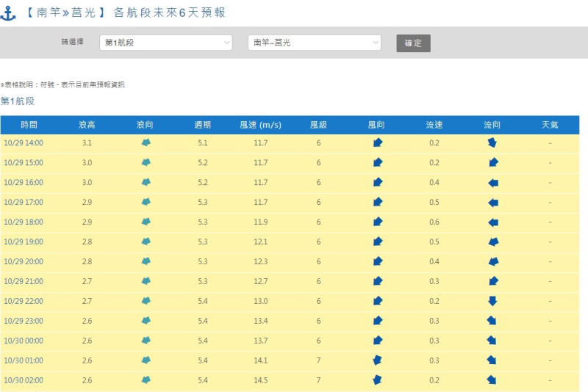Select the 10/29 14:00 time cell

point(24,143)
